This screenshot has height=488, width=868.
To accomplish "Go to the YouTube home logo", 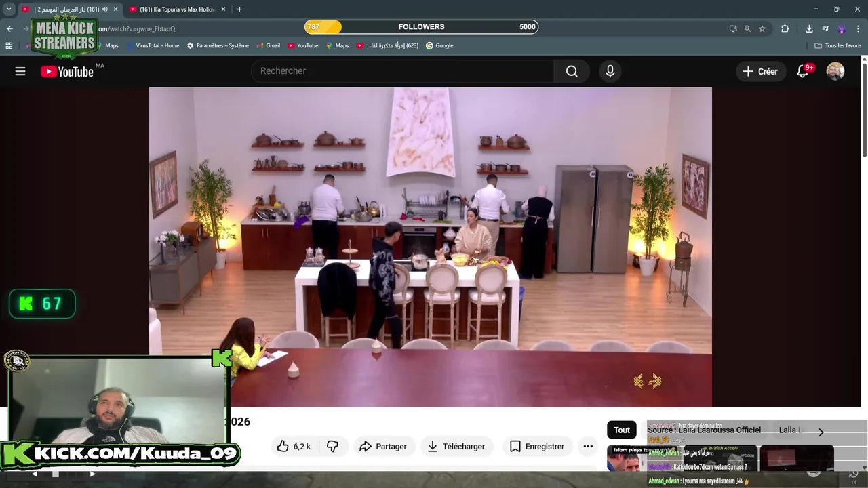I will tap(67, 71).
